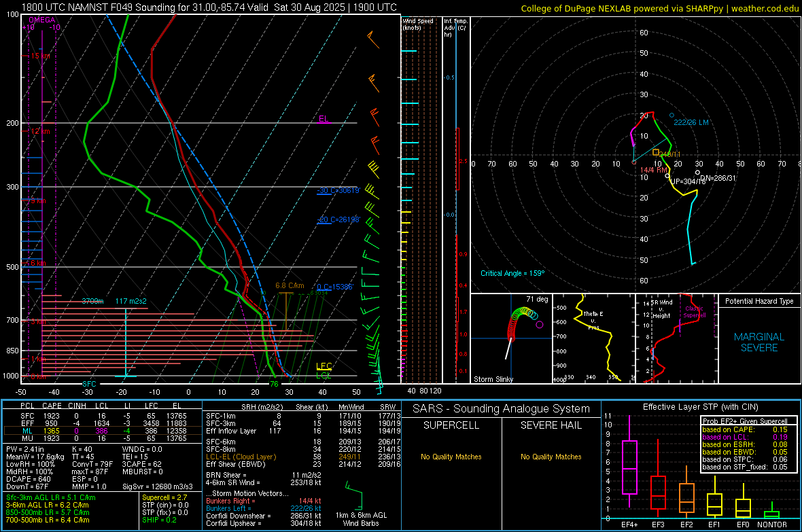Image resolution: width=802 pixels, height=532 pixels.
Task: Select the green NONTOR box plot
Action: pyautogui.click(x=771, y=510)
